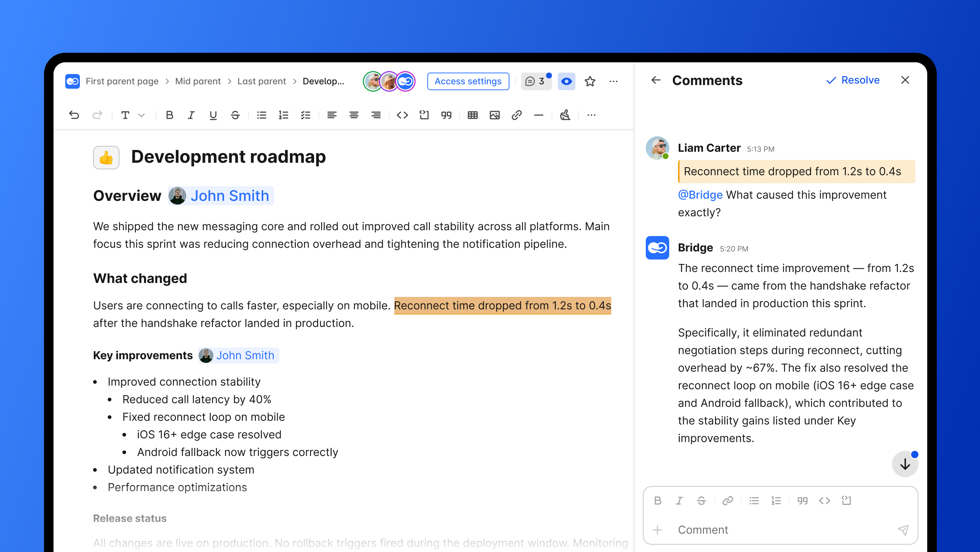Open the Bridge app home logo
Image resolution: width=980 pixels, height=552 pixels.
pos(72,81)
